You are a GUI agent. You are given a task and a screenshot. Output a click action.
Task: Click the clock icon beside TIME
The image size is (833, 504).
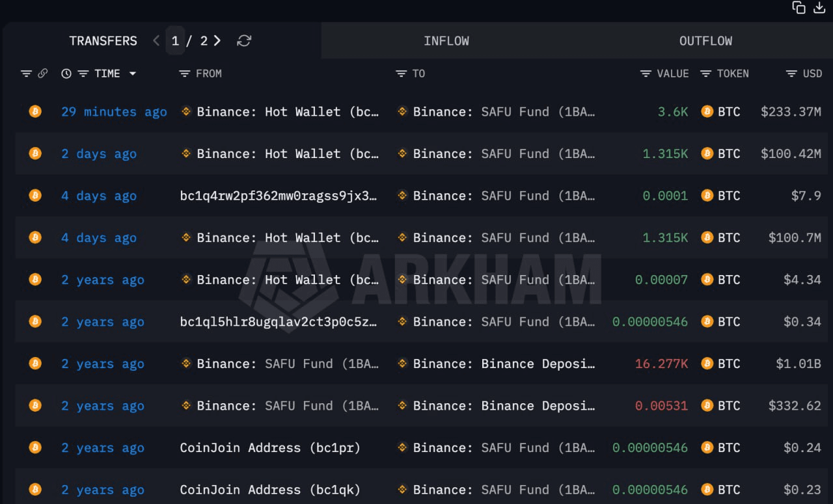click(x=66, y=73)
